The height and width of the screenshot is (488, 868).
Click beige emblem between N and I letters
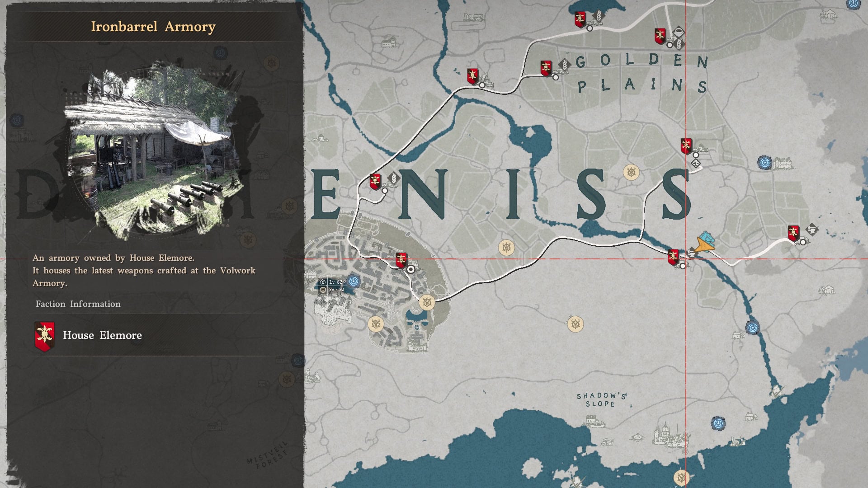point(506,247)
